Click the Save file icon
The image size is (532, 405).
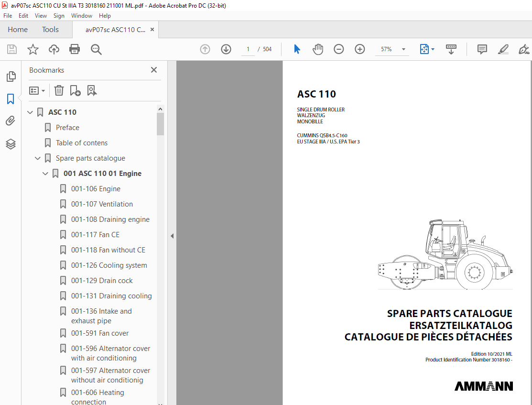tap(12, 49)
